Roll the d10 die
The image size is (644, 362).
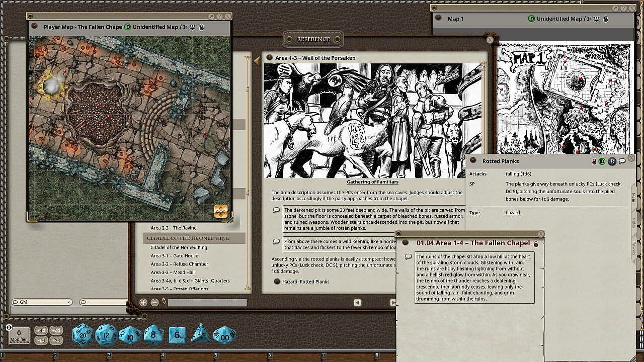[x=130, y=335]
